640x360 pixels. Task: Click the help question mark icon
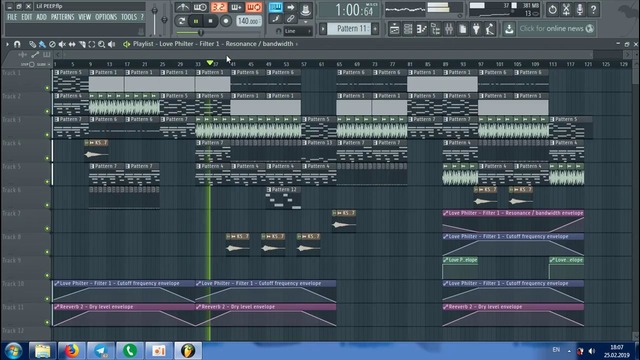point(594,9)
